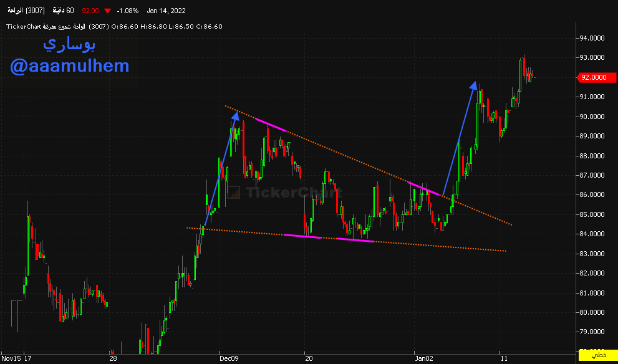Click the 85.0000 price axis label
Viewport: 618px width, 364px height.
coord(591,214)
